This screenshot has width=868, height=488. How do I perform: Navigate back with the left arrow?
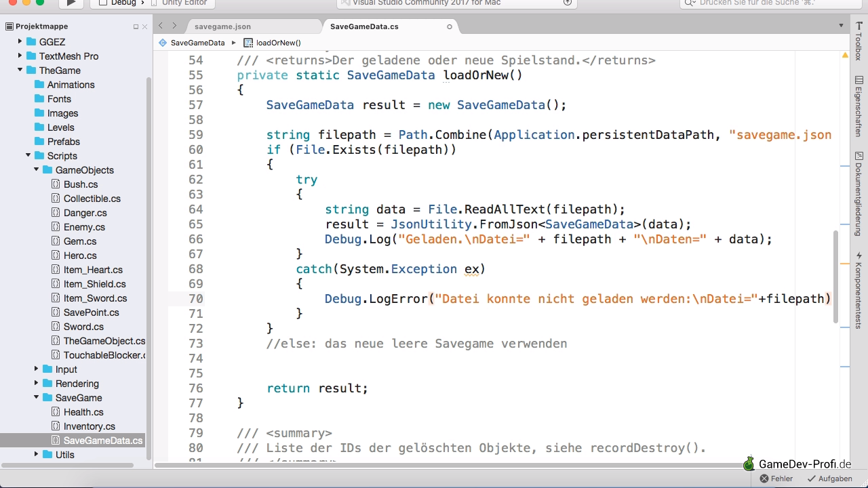pyautogui.click(x=161, y=26)
